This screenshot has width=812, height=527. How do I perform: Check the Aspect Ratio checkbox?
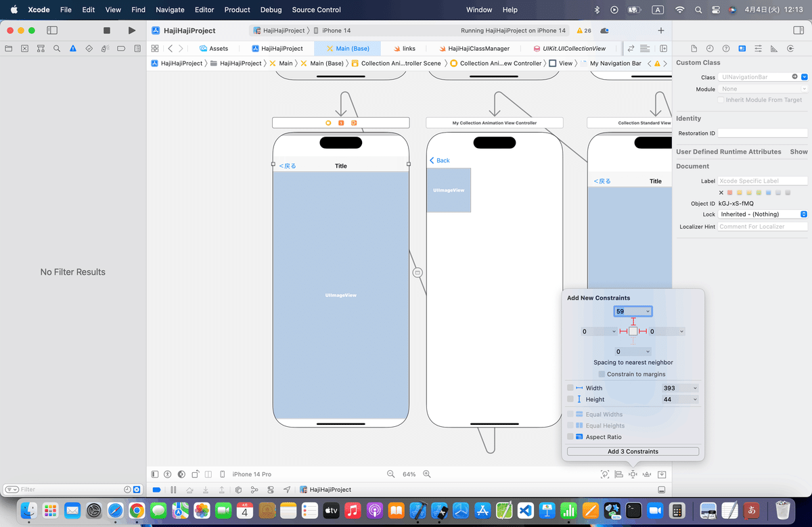[570, 437]
